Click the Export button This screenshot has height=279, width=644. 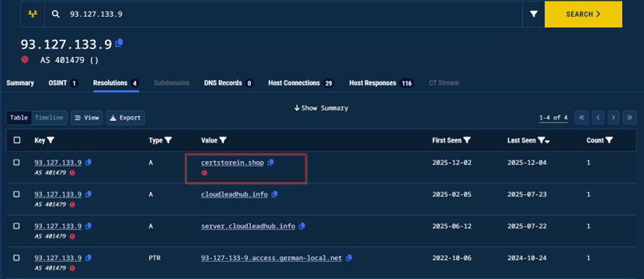point(125,117)
